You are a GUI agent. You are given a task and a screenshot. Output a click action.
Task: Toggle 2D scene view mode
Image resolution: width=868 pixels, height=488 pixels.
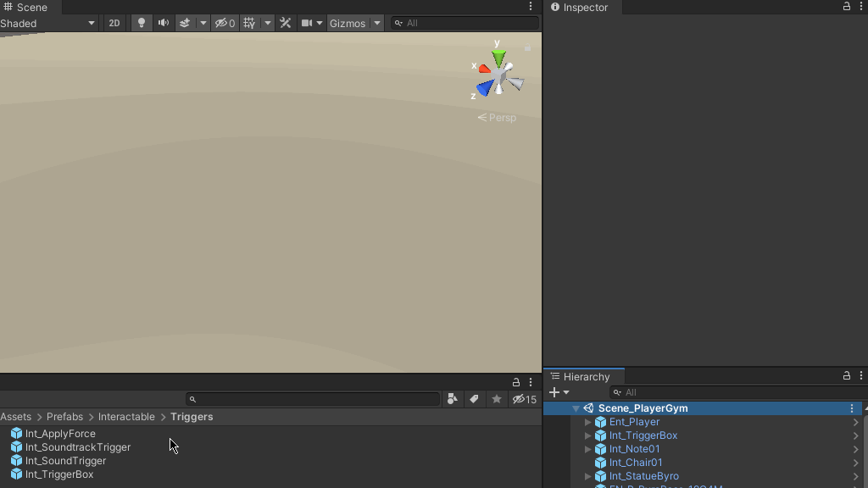[114, 23]
